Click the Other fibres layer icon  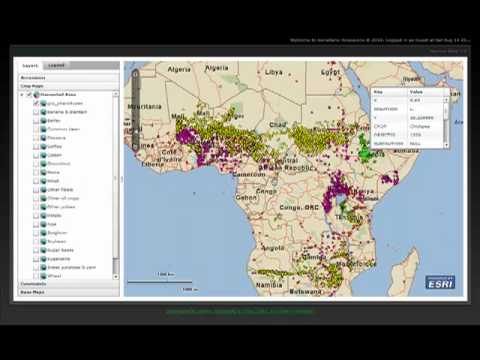(x=43, y=190)
